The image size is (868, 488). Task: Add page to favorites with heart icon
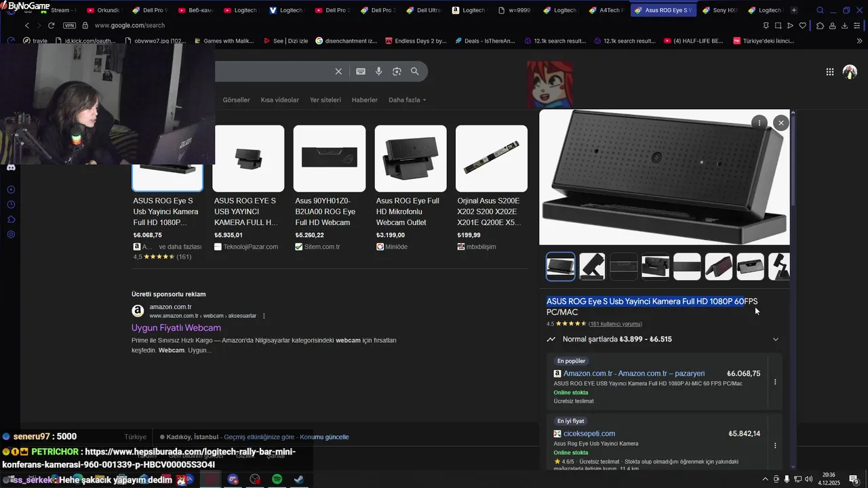803,26
